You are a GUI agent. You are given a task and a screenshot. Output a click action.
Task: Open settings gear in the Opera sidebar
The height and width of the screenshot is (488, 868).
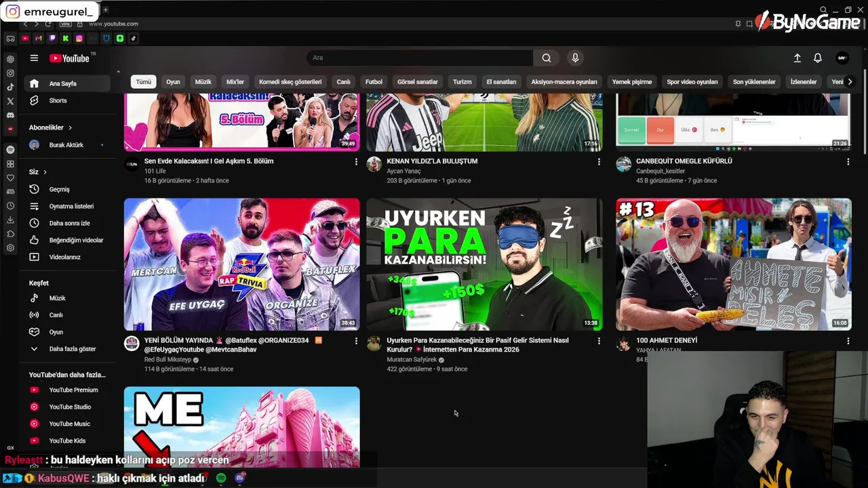(10, 248)
